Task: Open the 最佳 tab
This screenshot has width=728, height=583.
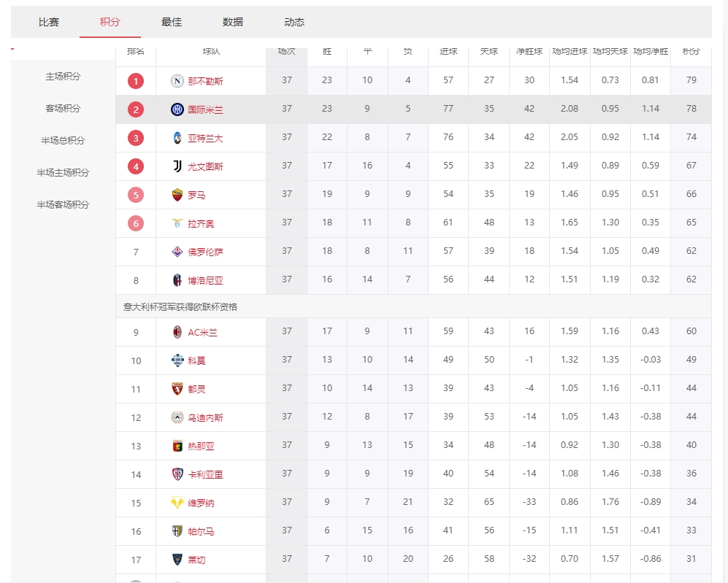Action: coord(172,23)
